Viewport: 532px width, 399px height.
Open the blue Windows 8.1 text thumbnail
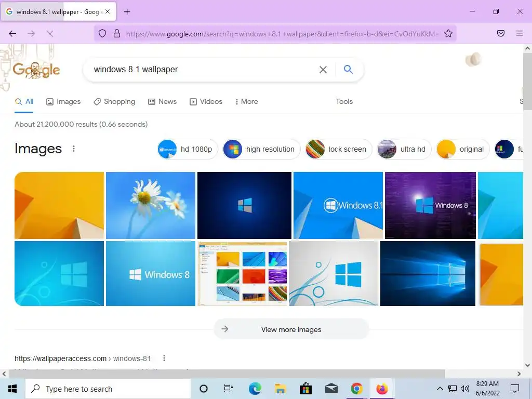click(x=338, y=205)
